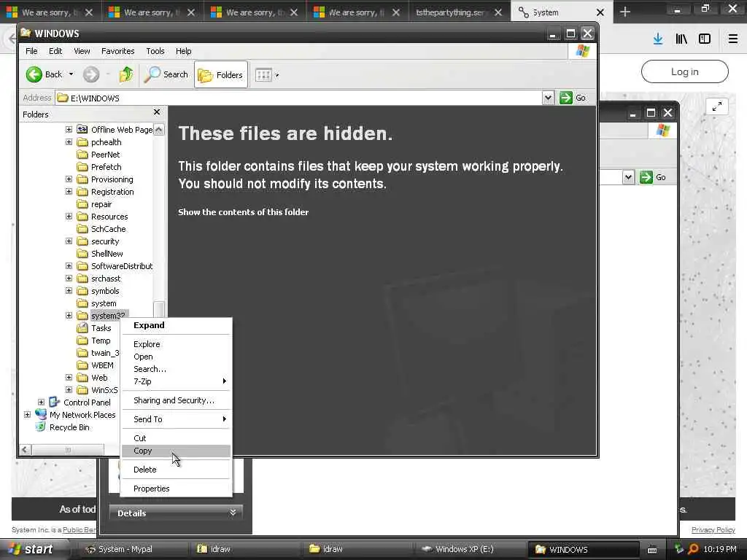Choose Sharing and Security...

[176, 400]
